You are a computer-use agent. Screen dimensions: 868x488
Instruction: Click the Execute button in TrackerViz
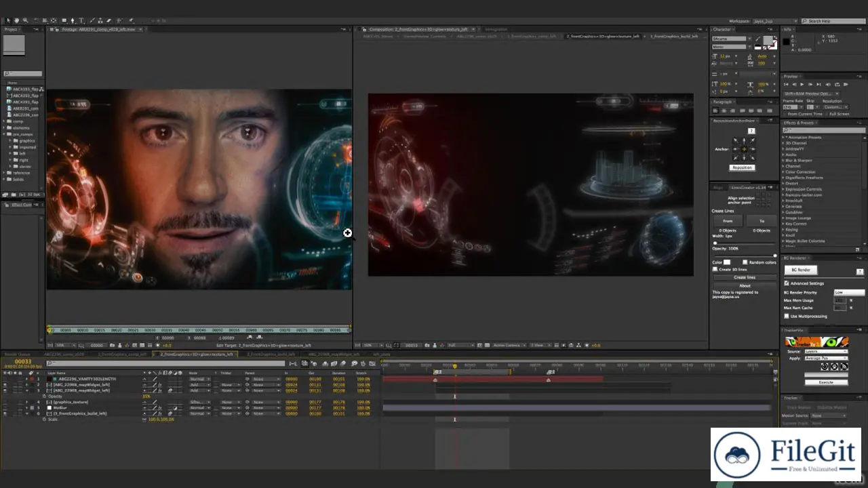pyautogui.click(x=826, y=382)
